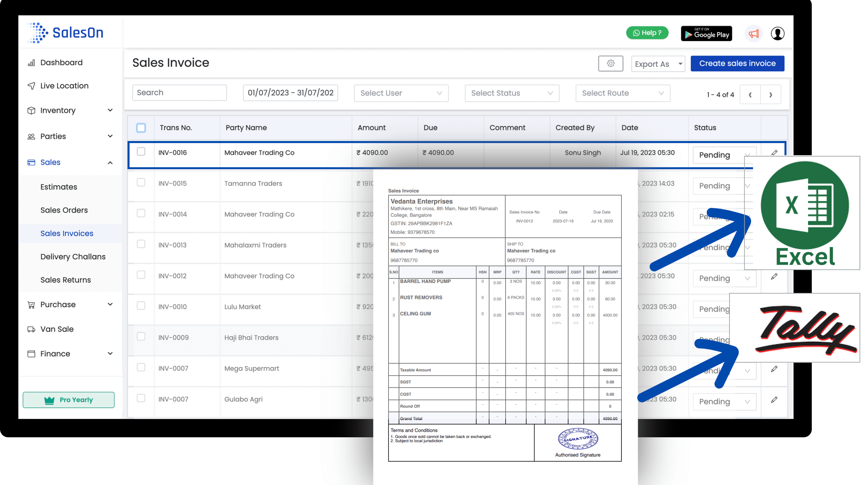Image resolution: width=868 pixels, height=485 pixels.
Task: Toggle the select-all header checkbox
Action: pos(141,128)
